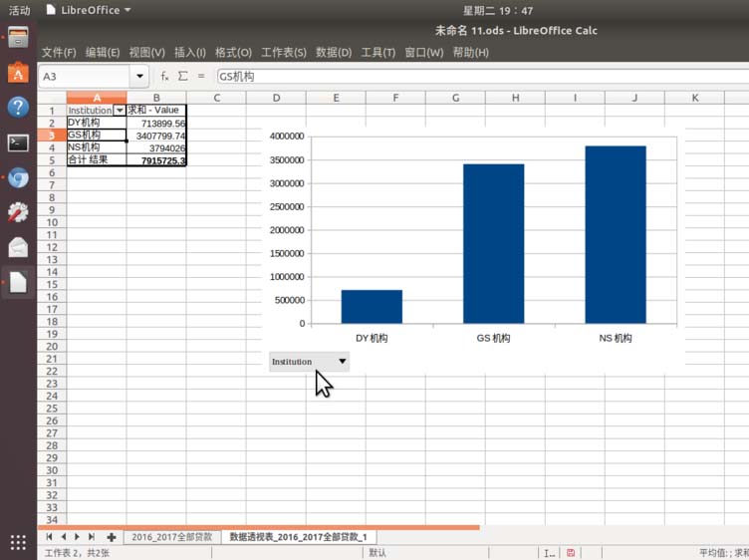The height and width of the screenshot is (560, 749).
Task: Open Ubuntu Software from the dock
Action: (x=18, y=73)
